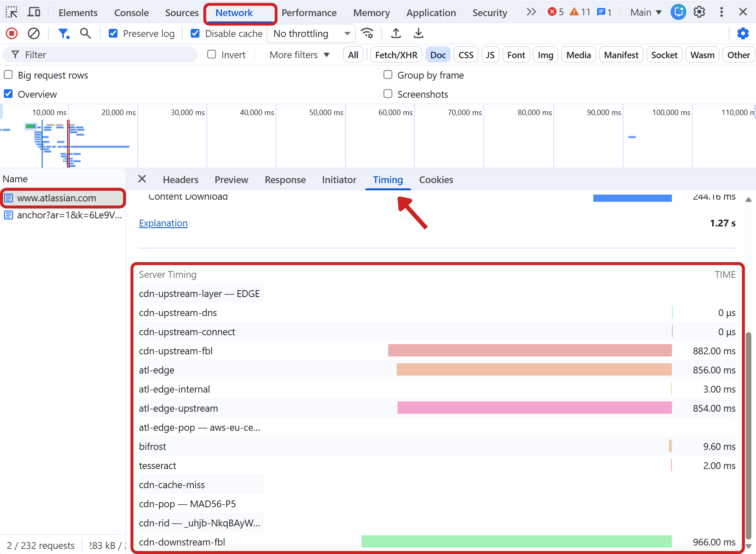Import HAR file with upload icon
The image size is (756, 554).
396,33
